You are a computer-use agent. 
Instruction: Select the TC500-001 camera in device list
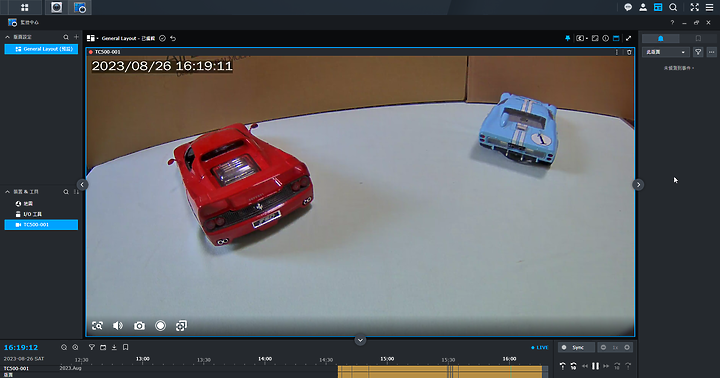[x=41, y=225]
